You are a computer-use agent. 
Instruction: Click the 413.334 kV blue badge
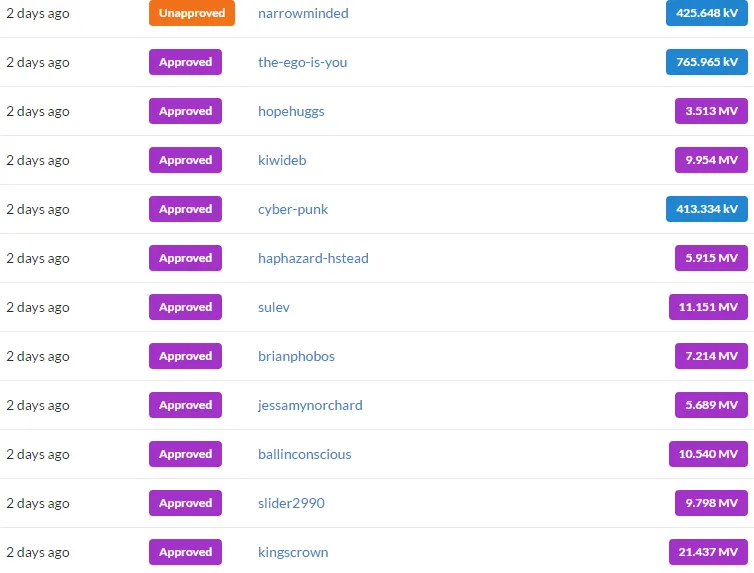(x=706, y=209)
